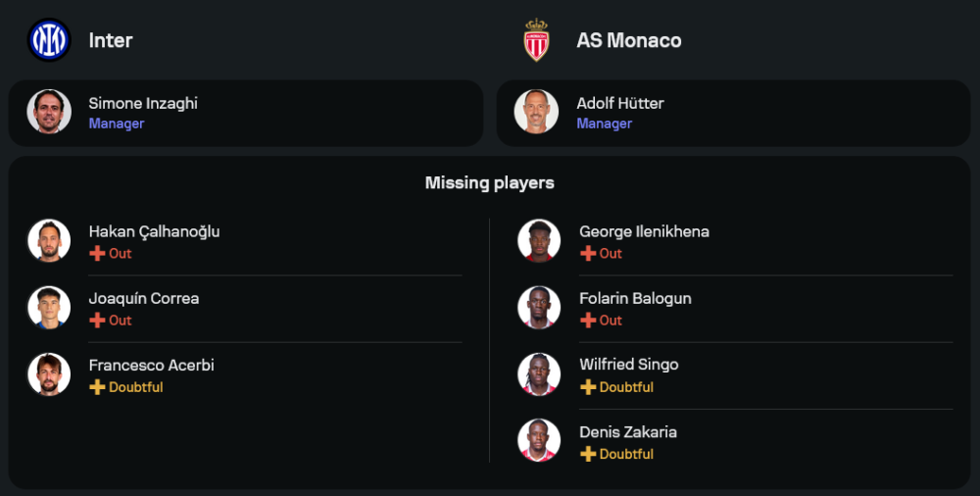Click the red injury cross beside Joaquín Correa
This screenshot has width=980, height=496.
[97, 321]
